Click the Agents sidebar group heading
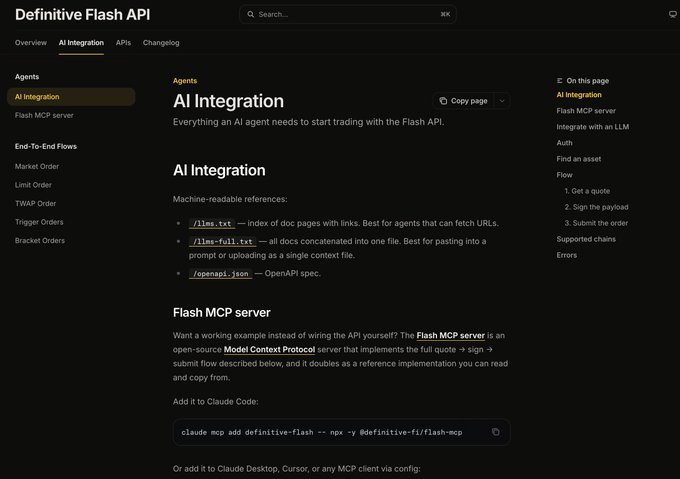 [27, 77]
